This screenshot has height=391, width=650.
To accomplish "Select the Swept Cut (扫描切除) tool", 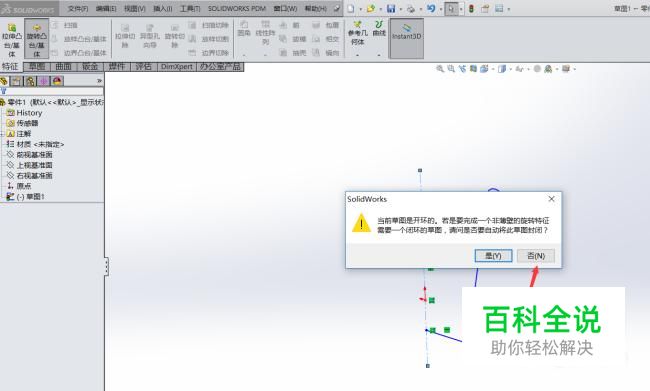I will point(209,25).
